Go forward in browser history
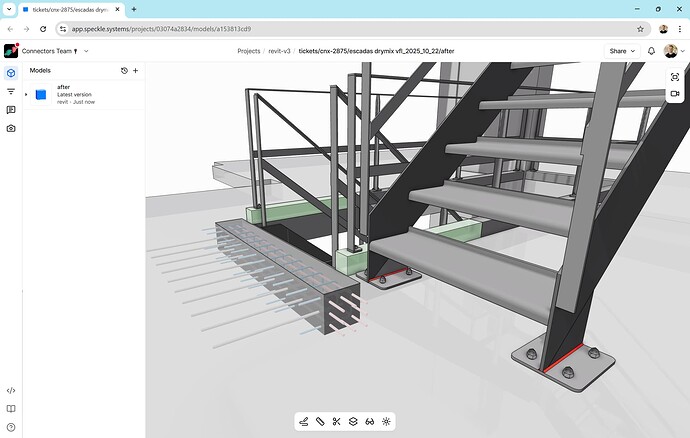The width and height of the screenshot is (690, 438). coord(26,29)
